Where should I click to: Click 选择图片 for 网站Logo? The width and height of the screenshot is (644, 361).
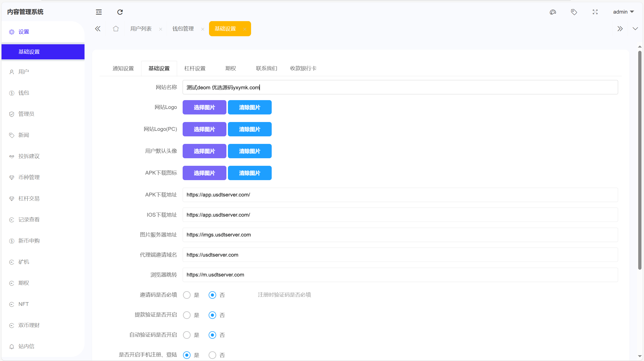pyautogui.click(x=204, y=107)
